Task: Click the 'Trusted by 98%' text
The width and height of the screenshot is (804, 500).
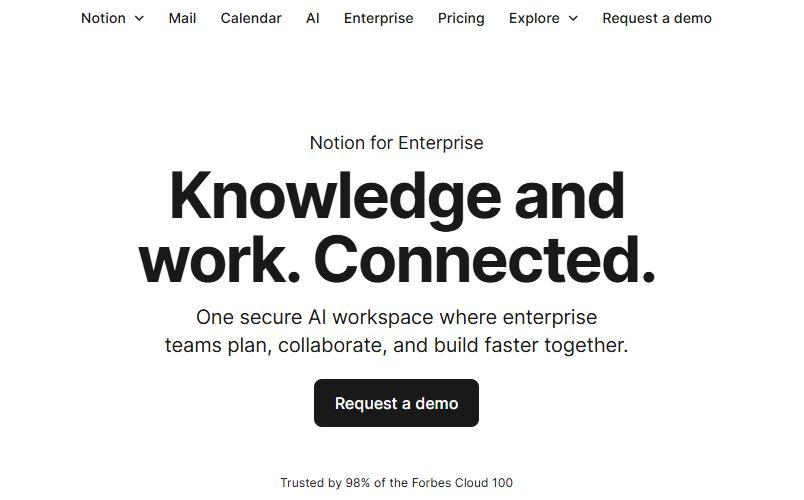Action: (320, 483)
